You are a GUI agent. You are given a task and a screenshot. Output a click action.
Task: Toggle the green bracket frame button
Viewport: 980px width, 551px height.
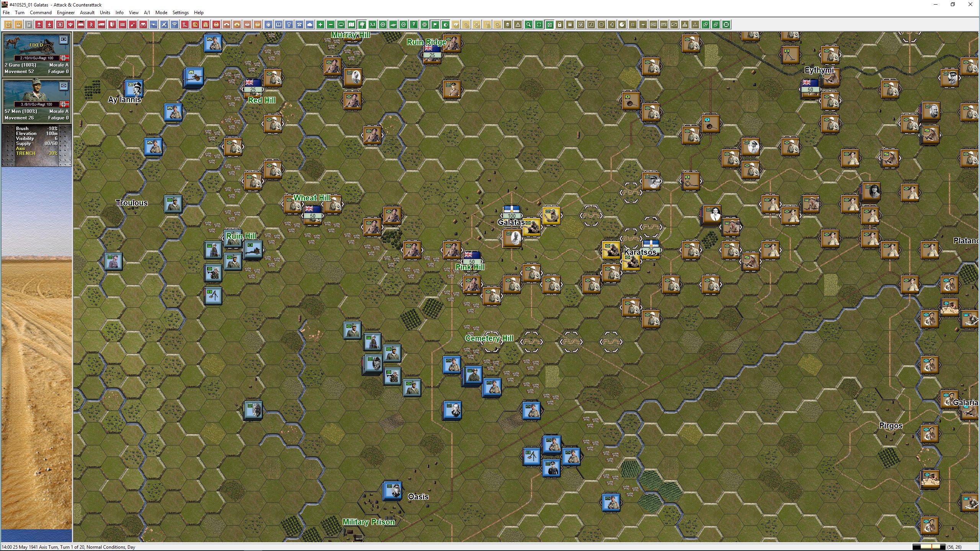(x=539, y=25)
